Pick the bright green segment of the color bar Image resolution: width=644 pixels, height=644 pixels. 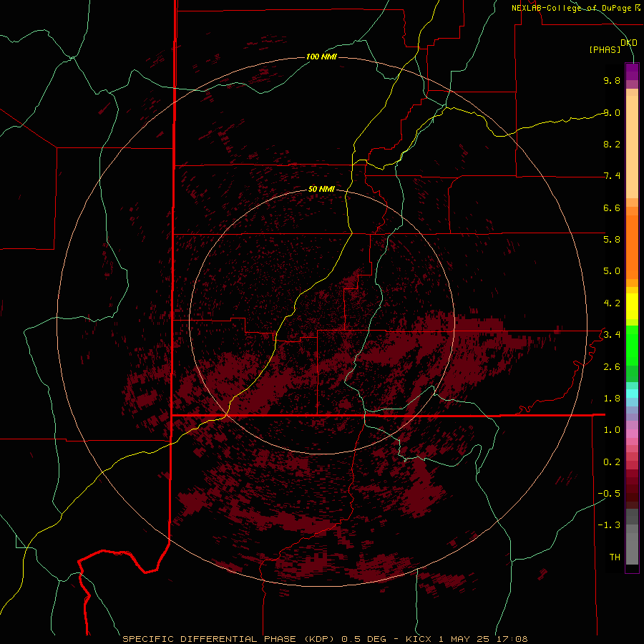[x=632, y=346]
